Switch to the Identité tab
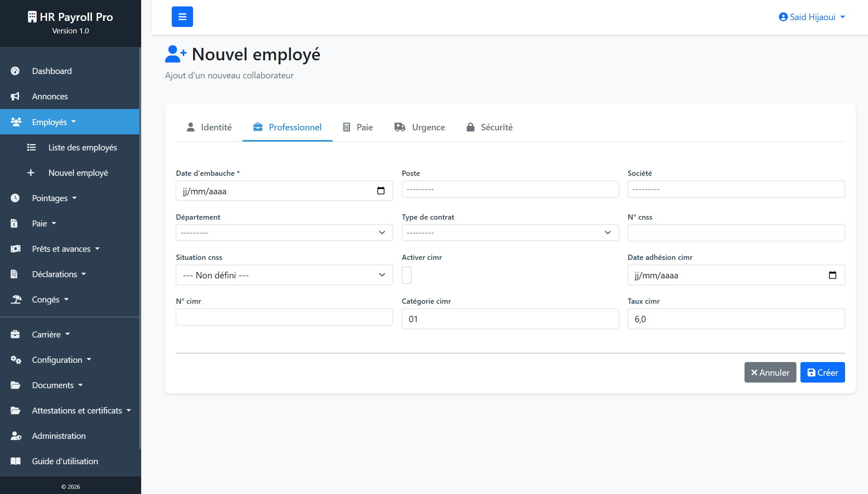 pos(209,128)
